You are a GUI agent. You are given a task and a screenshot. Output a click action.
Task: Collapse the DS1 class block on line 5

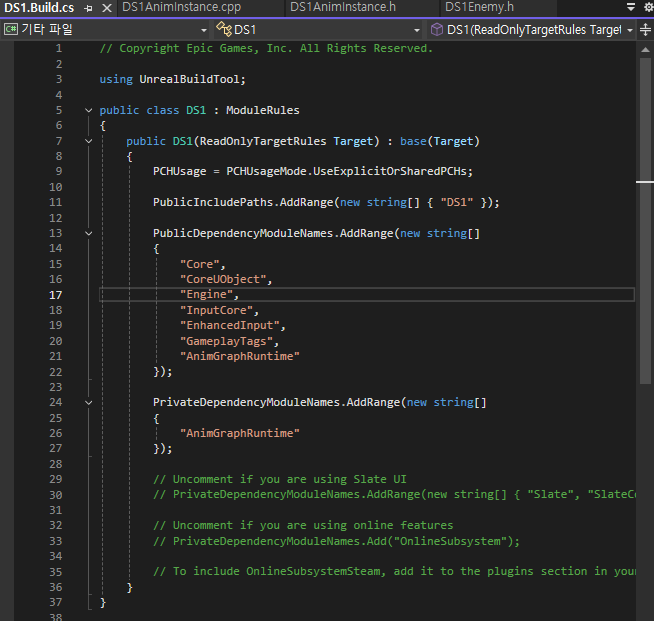click(x=88, y=111)
